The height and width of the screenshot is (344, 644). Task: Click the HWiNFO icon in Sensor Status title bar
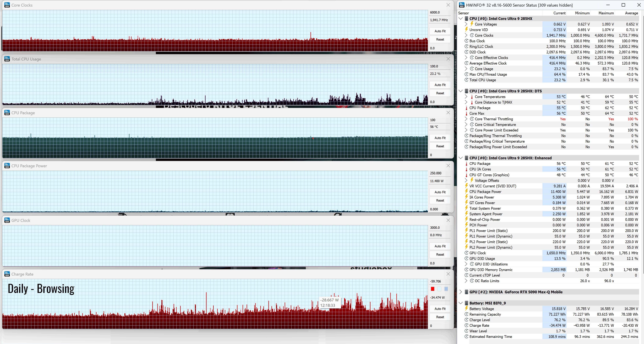[x=461, y=5]
